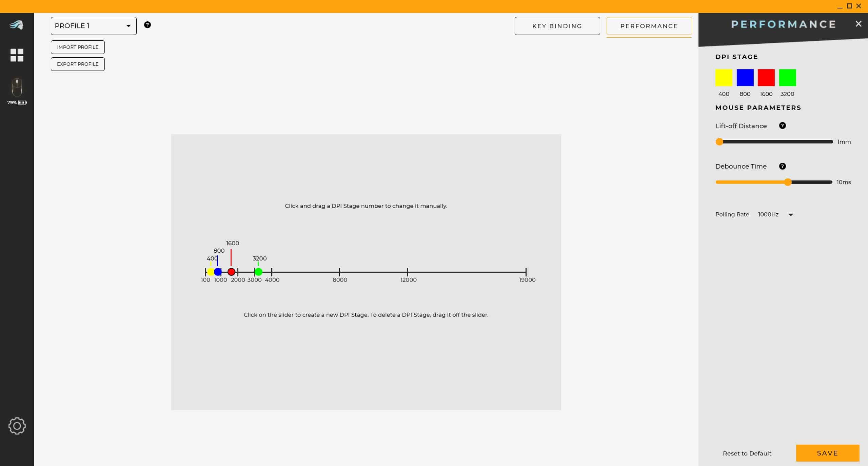This screenshot has height=466, width=868.
Task: Switch to the Key Binding tab
Action: [557, 26]
